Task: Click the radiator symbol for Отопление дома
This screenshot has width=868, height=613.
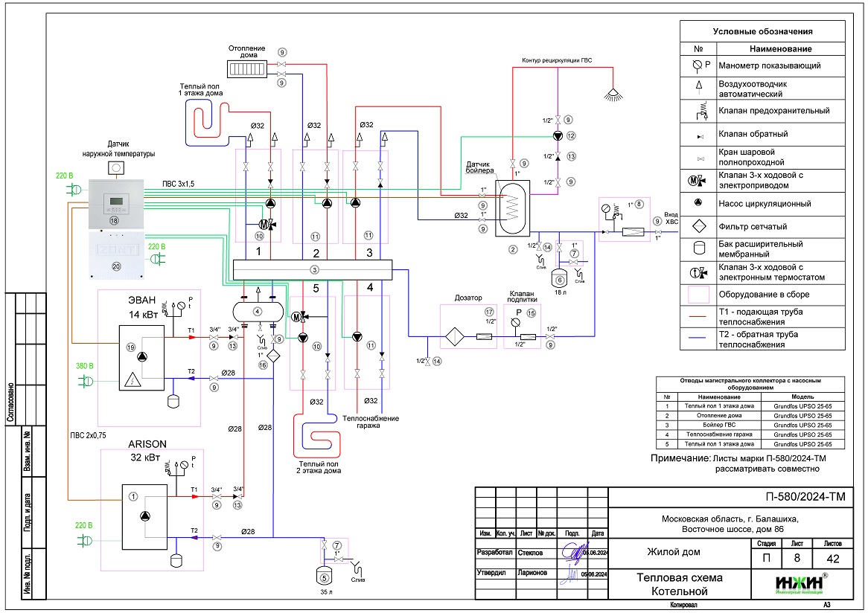Action: [248, 69]
